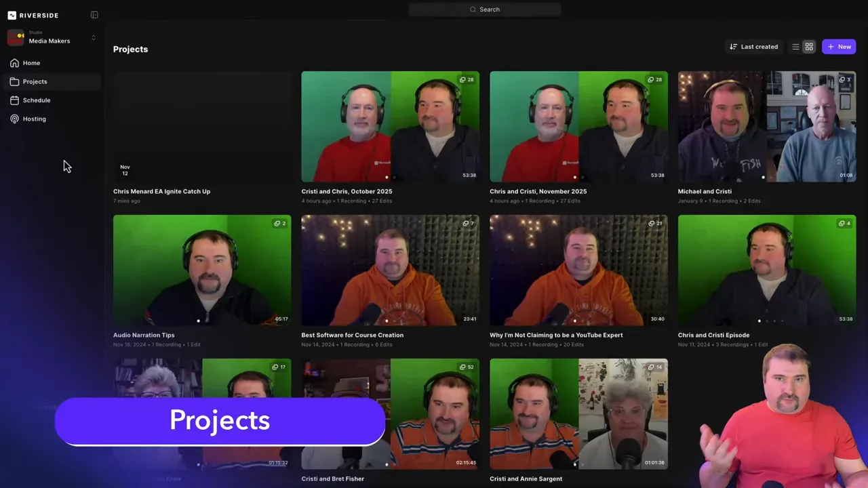Open the Schedule calendar icon
The height and width of the screenshot is (488, 868).
pyautogui.click(x=14, y=100)
